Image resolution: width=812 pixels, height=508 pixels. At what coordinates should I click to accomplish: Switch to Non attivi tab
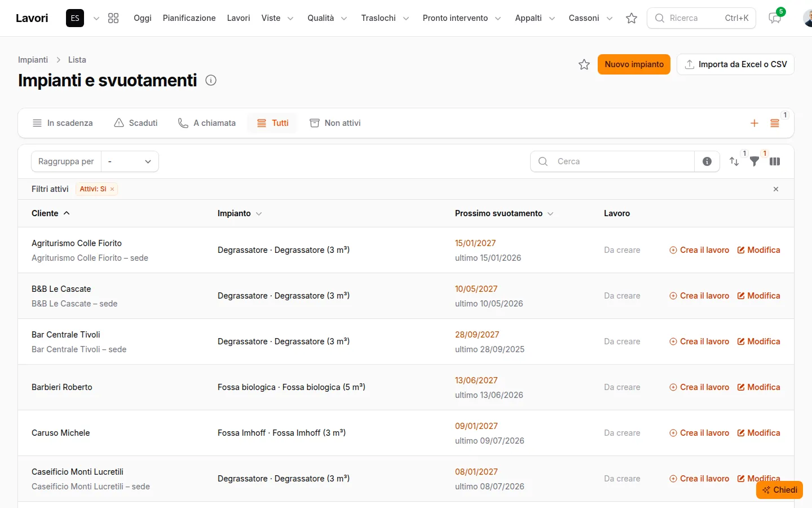click(x=336, y=123)
